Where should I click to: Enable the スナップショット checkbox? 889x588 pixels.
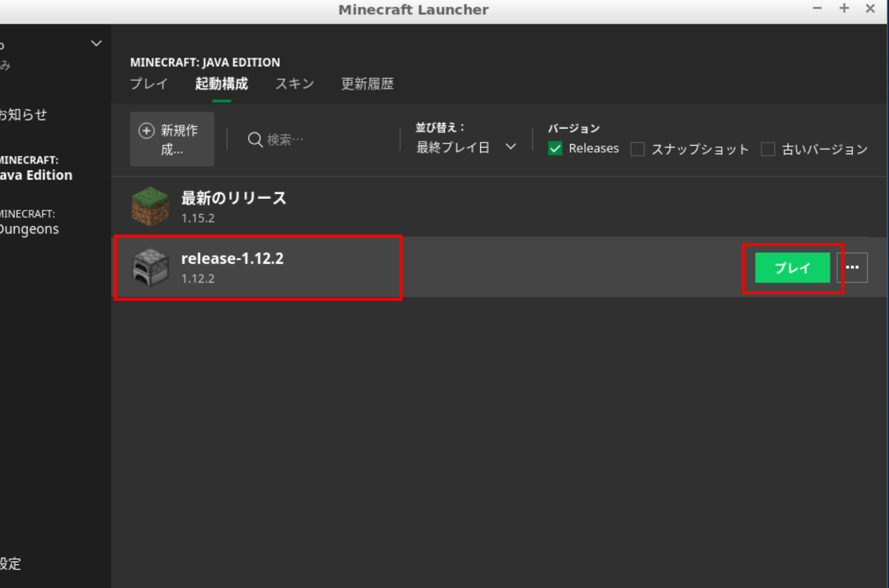[x=637, y=149]
